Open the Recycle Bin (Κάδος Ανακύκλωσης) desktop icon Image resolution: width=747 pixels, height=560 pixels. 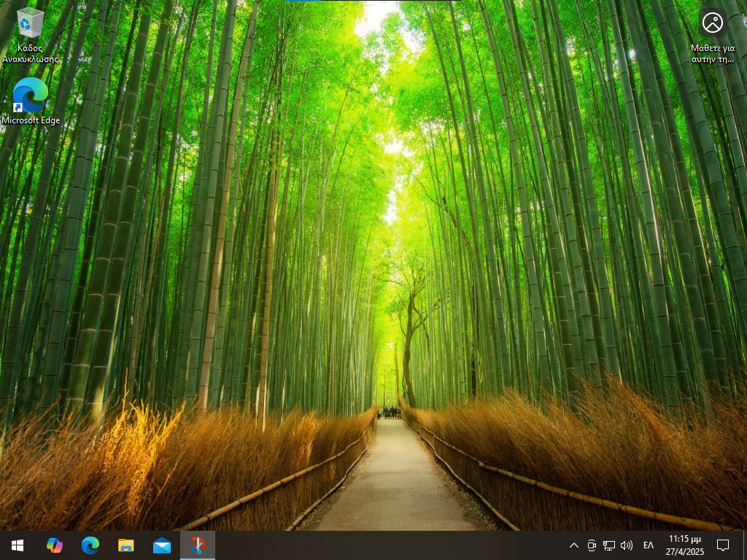(31, 35)
